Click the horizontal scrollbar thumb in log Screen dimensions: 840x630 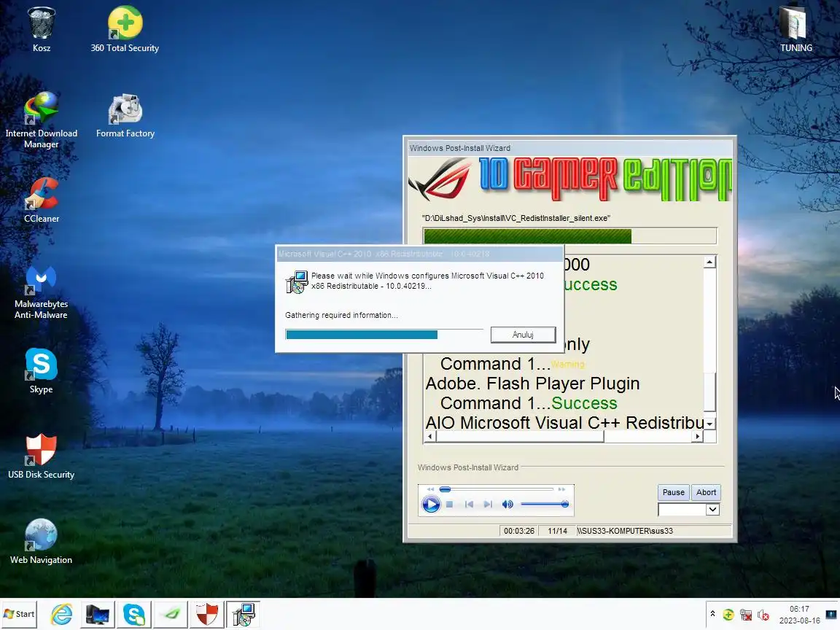click(520, 437)
